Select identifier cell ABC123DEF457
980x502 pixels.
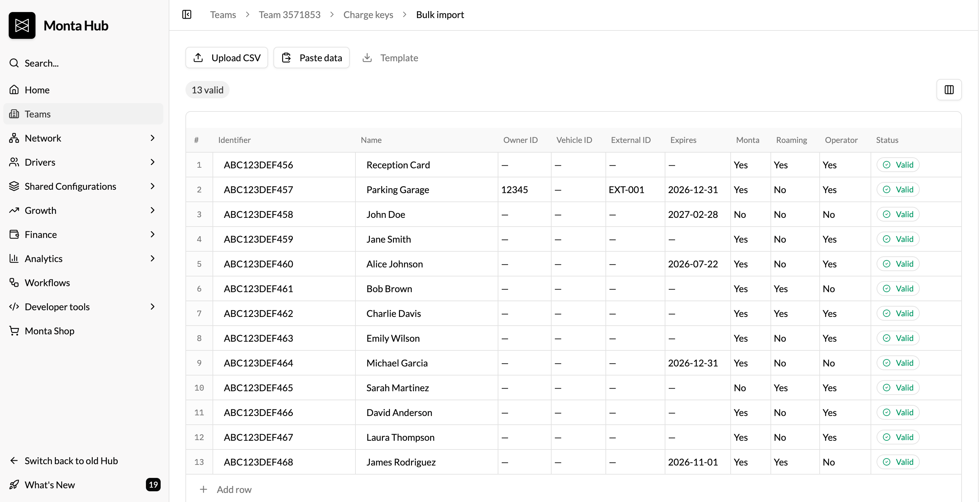pos(284,189)
